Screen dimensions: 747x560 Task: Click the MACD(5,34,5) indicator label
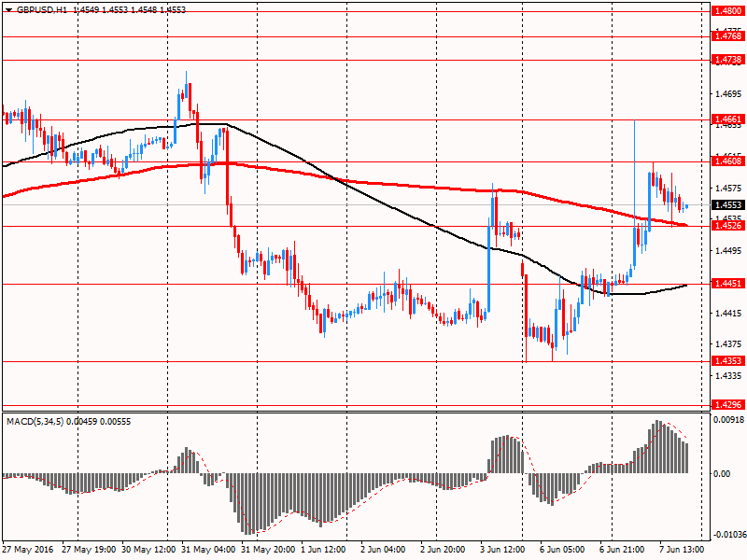35,422
